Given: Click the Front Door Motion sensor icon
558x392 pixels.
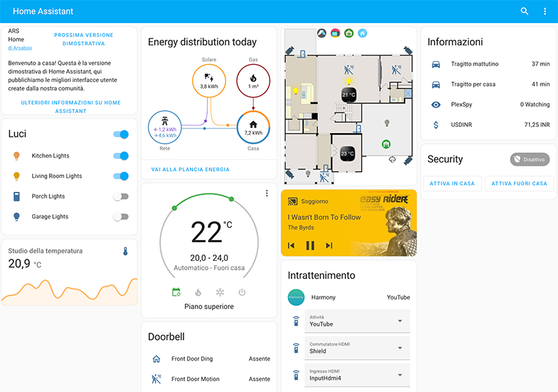Looking at the screenshot, I should 156,379.
